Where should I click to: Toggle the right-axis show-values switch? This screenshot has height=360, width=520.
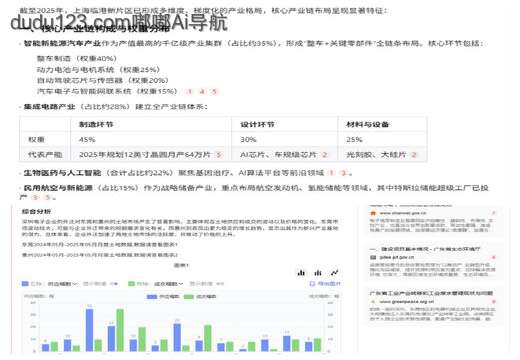tap(220, 284)
